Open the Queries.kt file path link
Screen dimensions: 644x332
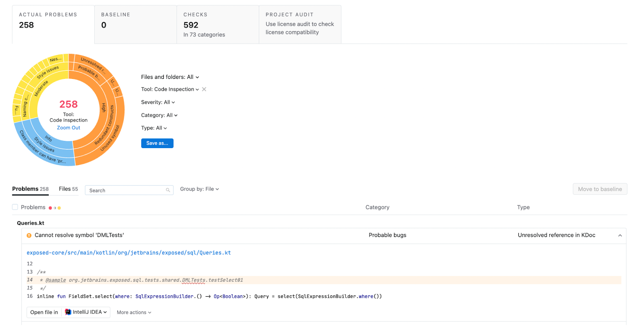[x=129, y=253]
